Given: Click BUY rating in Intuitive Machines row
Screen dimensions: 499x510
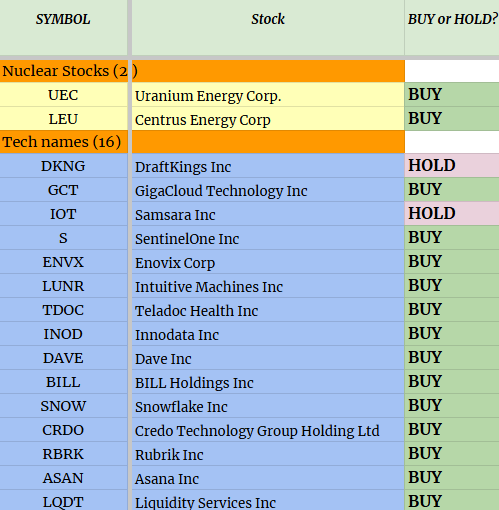Looking at the screenshot, I should point(452,286).
